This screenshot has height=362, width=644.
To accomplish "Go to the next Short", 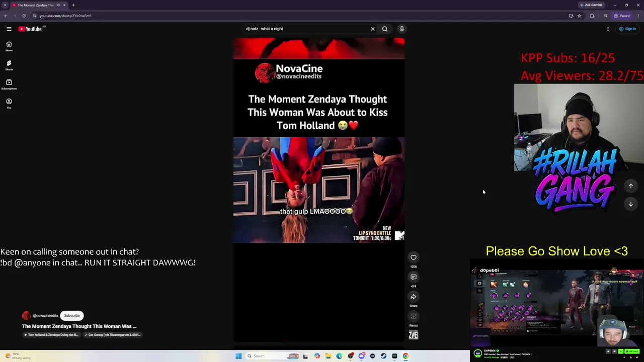I will [x=631, y=204].
